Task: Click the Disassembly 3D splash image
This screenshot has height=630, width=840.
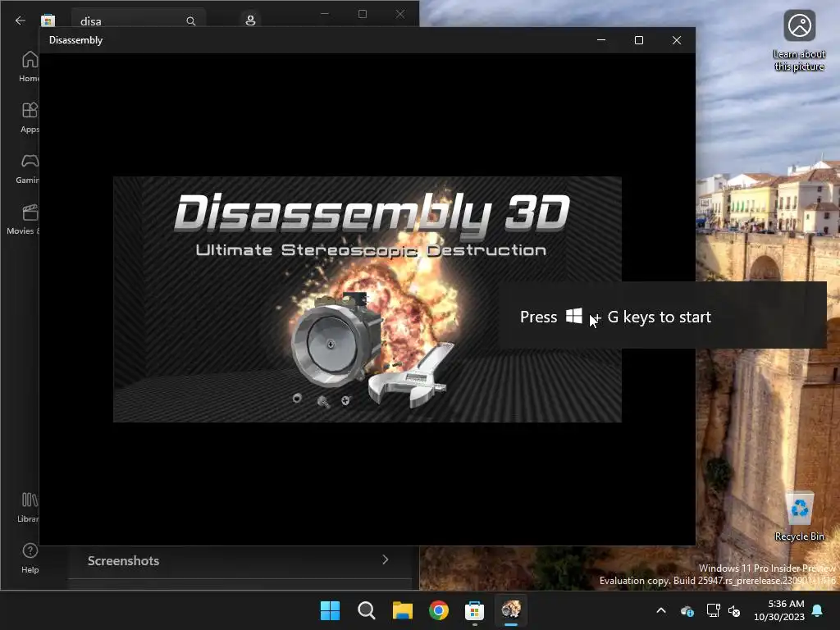Action: pyautogui.click(x=367, y=299)
